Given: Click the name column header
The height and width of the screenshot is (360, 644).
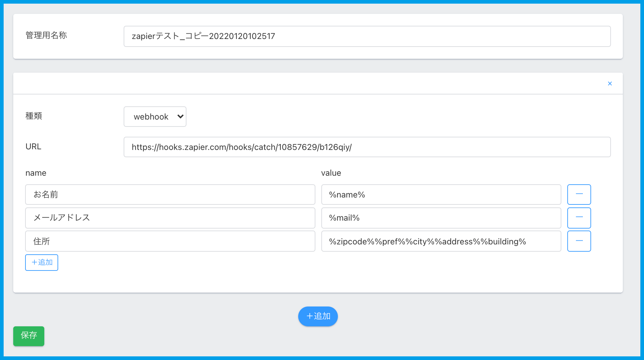Looking at the screenshot, I should (x=36, y=173).
